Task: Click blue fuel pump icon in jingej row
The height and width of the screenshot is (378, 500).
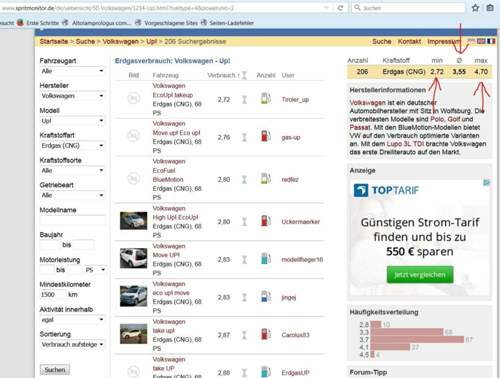Action: pos(266,296)
